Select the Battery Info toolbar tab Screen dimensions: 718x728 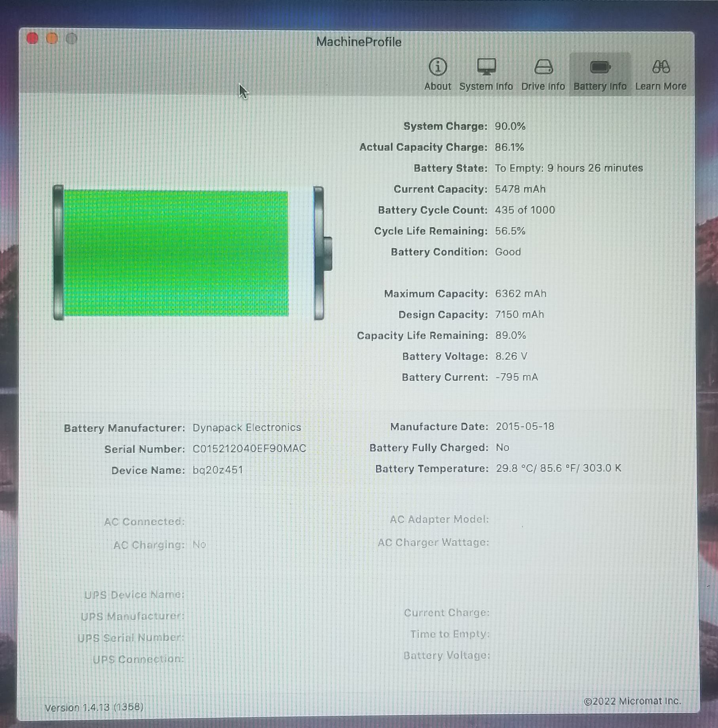pos(600,74)
